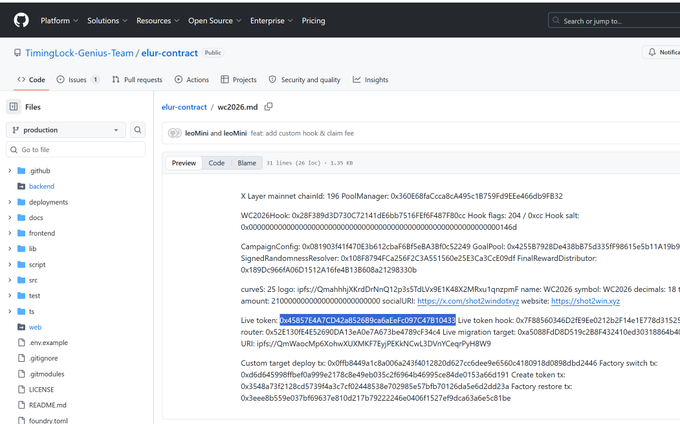Image resolution: width=680 pixels, height=424 pixels.
Task: Open the leoMini author avatars
Action: point(174,133)
